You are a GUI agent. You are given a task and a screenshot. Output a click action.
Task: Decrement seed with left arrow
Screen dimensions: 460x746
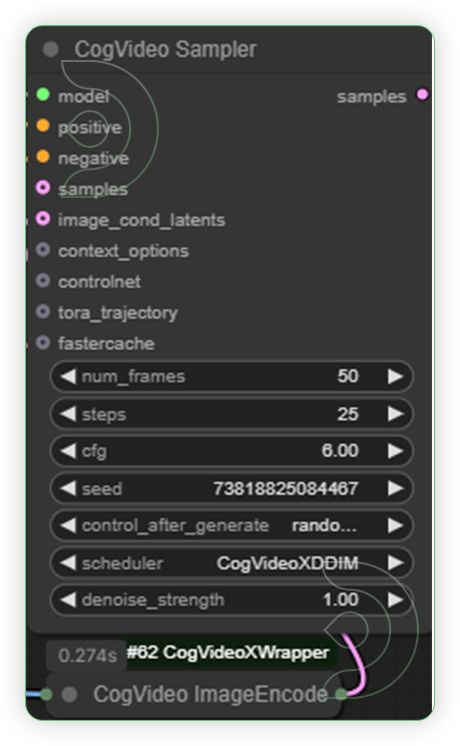[x=68, y=488]
